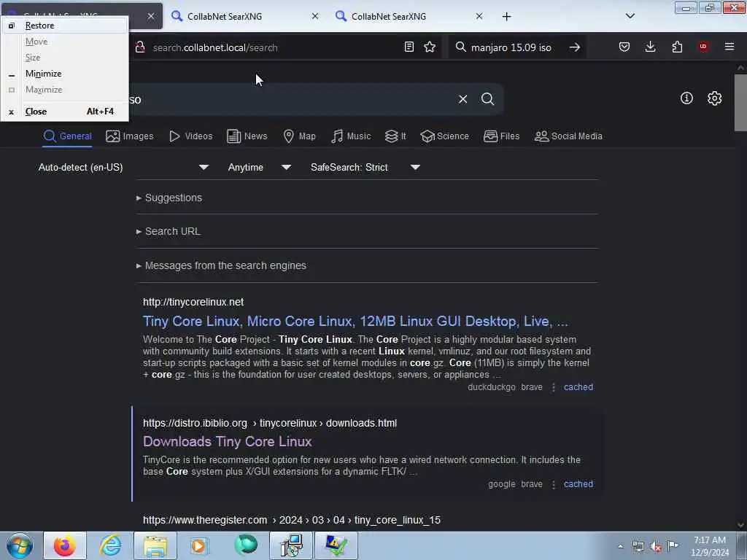Select the News search category

247,136
